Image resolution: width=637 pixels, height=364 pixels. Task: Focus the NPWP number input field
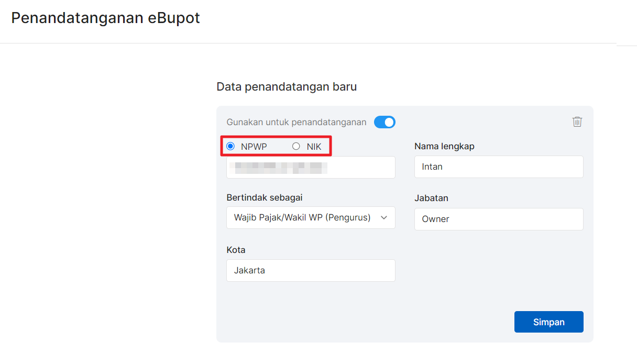pyautogui.click(x=311, y=168)
